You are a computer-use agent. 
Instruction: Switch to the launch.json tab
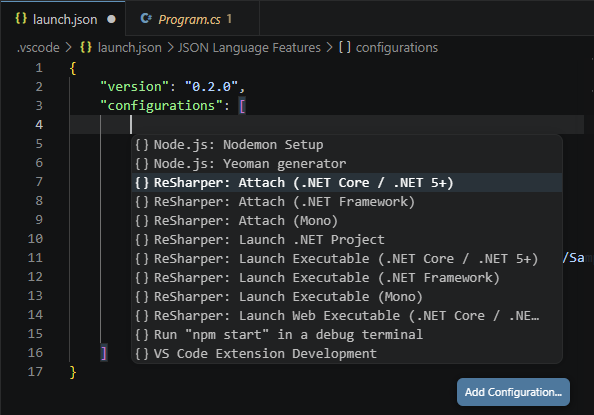(x=63, y=19)
